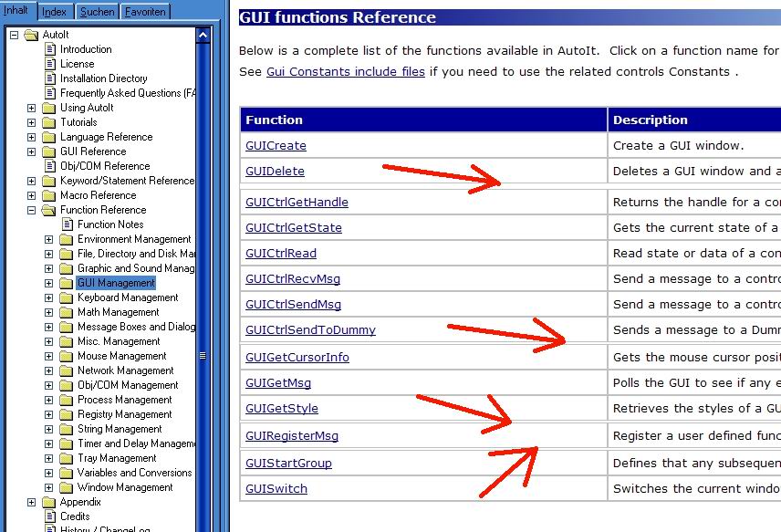Click the AutoIt open folder icon
Viewport: 781px width, 532px height.
pyautogui.click(x=31, y=35)
